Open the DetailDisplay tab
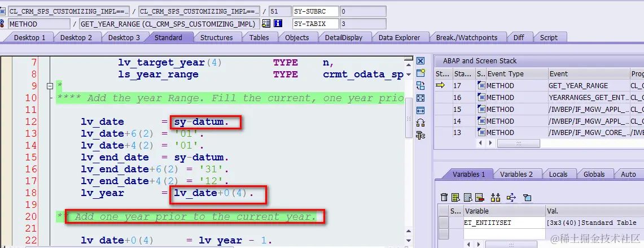Screen dimensions: 644x248 coord(344,37)
